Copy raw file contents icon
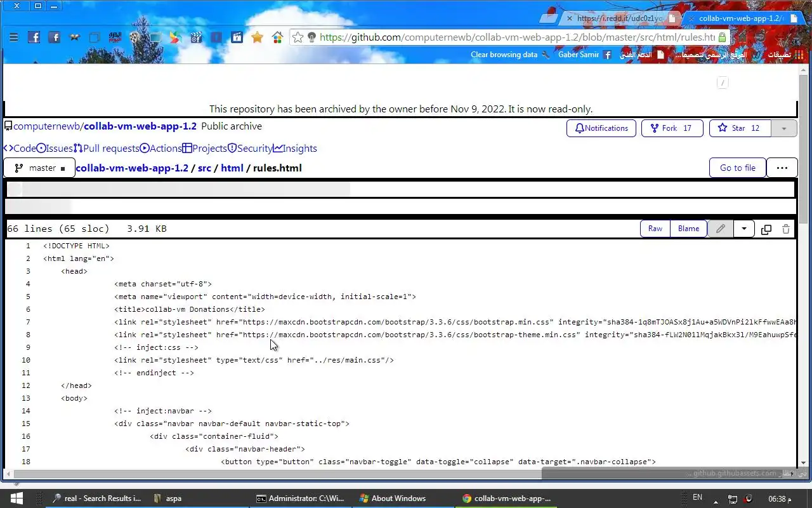The height and width of the screenshot is (508, 812). point(766,229)
